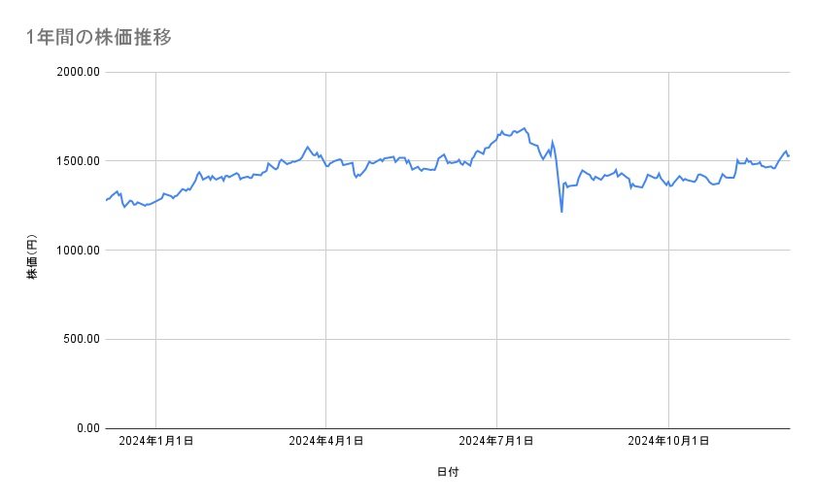
Task: Click the chart title 1年間の株価推移
Action: point(100,37)
